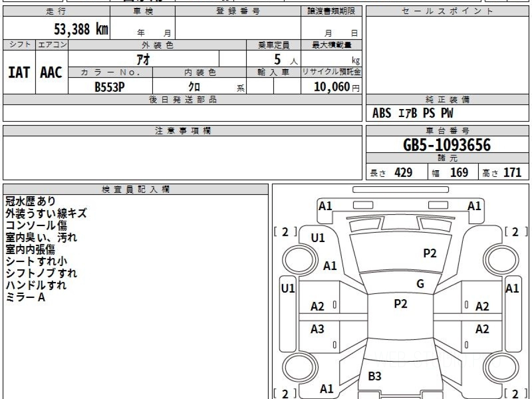Screen dimensions: 532x399
Task: Select the 冠水歴あり inspector note
Action: pos(31,201)
